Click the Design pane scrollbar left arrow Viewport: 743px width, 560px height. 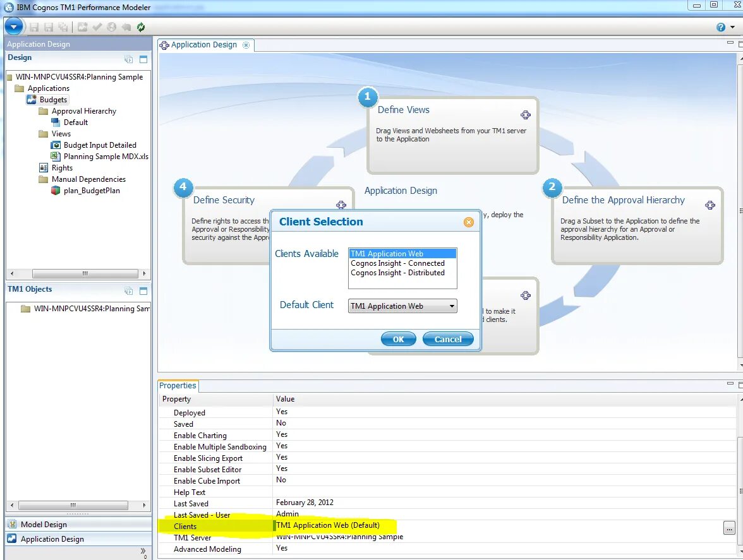[12, 273]
